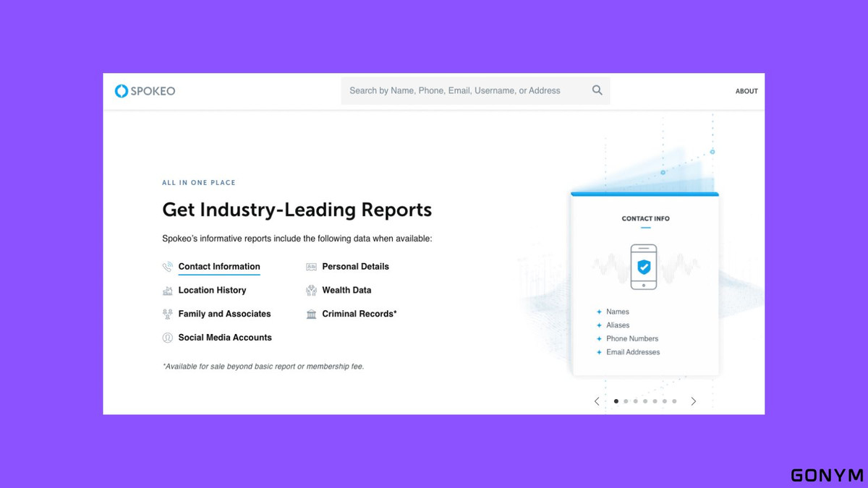
Task: Click the Personal Details ID card icon
Action: [311, 267]
